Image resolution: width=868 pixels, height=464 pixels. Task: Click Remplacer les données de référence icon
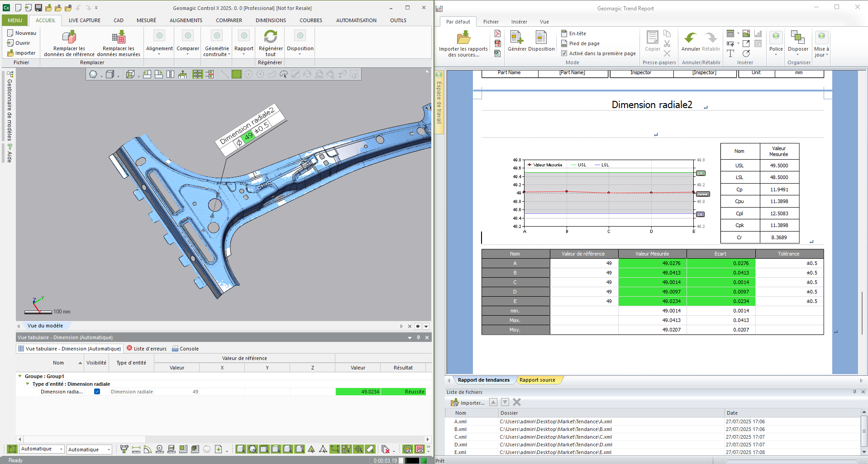tap(69, 37)
